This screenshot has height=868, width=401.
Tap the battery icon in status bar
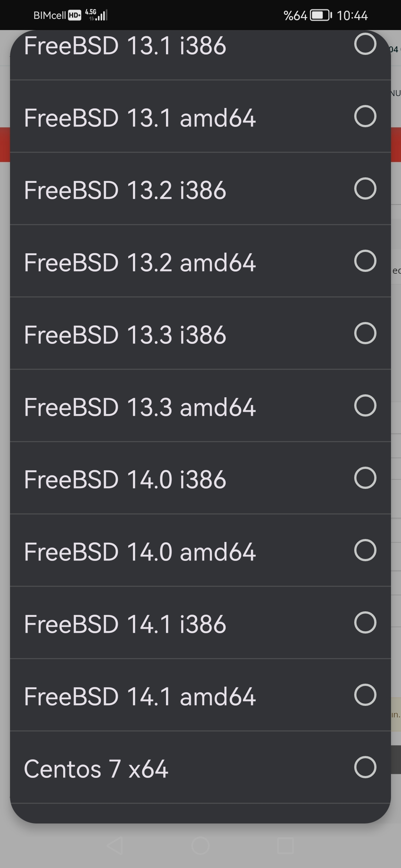click(x=321, y=15)
